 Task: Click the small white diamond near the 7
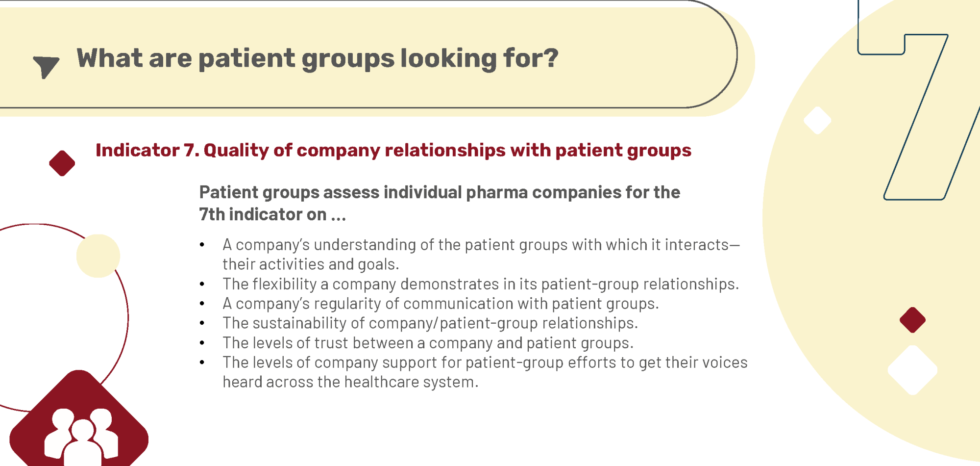pyautogui.click(x=817, y=120)
